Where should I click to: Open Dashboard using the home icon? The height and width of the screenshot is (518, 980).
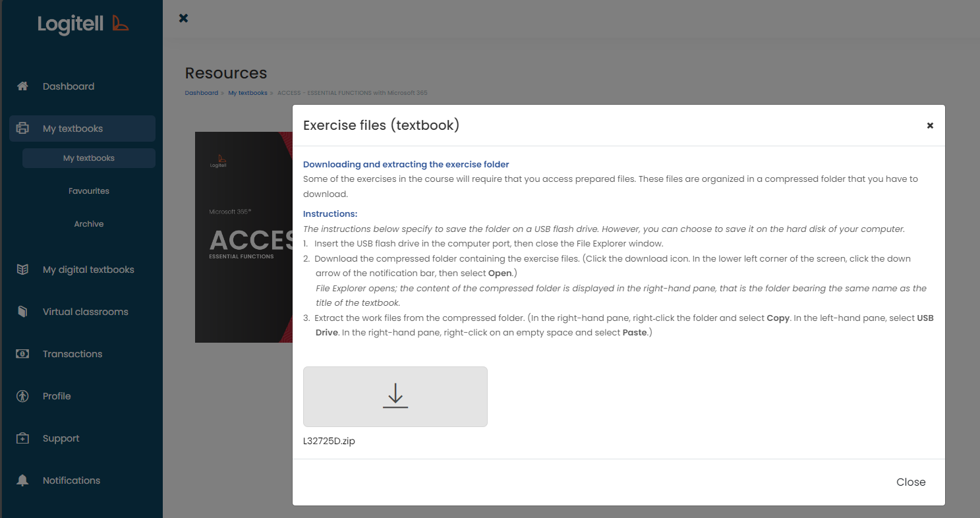22,86
